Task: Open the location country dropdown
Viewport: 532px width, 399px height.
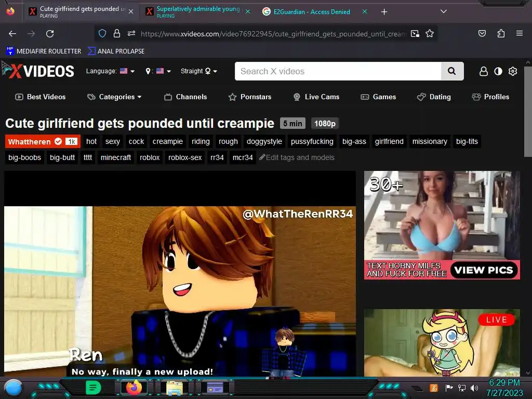Action: [x=158, y=71]
